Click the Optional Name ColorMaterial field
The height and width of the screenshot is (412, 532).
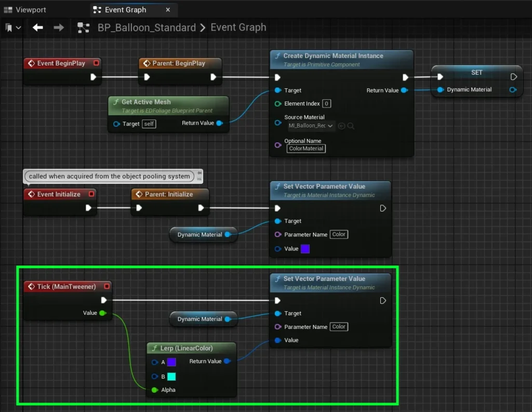click(307, 149)
